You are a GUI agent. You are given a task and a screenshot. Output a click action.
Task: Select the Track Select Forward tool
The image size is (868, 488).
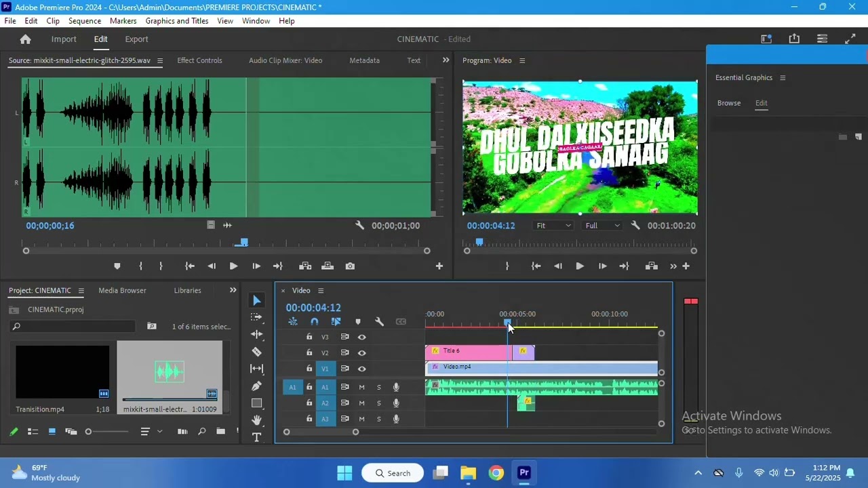click(x=256, y=317)
